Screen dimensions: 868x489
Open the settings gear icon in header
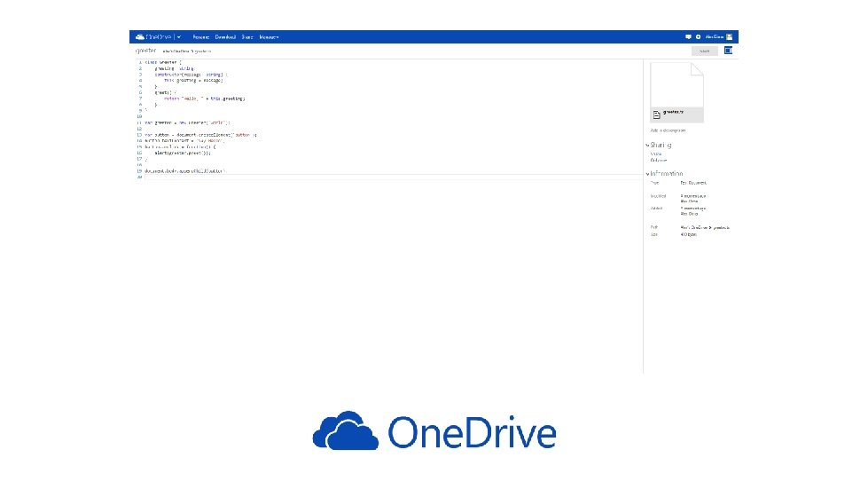point(698,37)
